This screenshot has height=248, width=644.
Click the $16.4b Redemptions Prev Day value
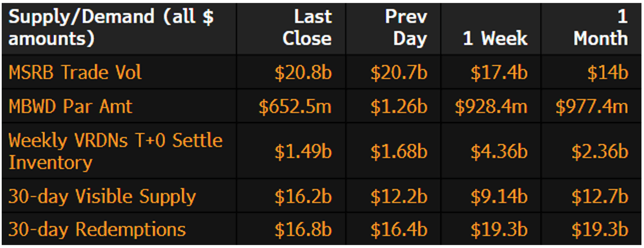click(398, 230)
